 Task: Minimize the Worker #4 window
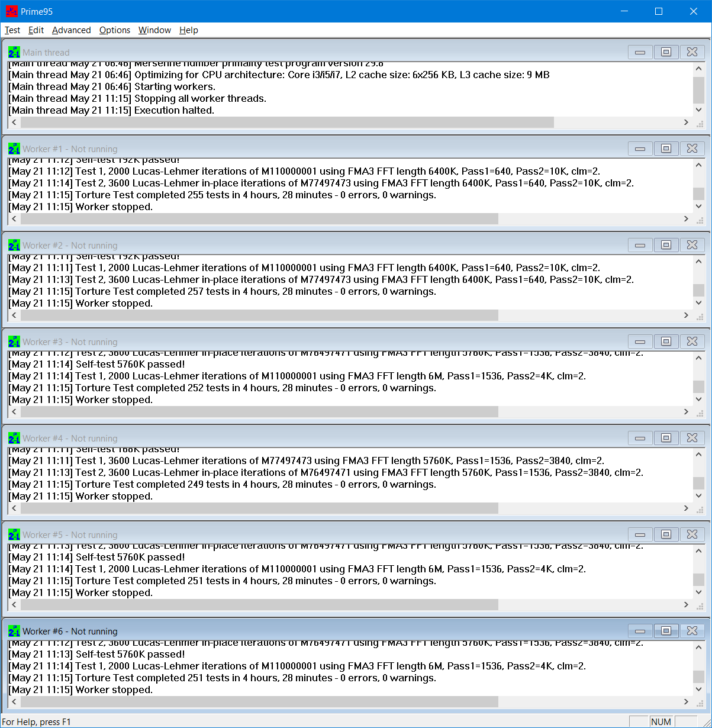[640, 438]
